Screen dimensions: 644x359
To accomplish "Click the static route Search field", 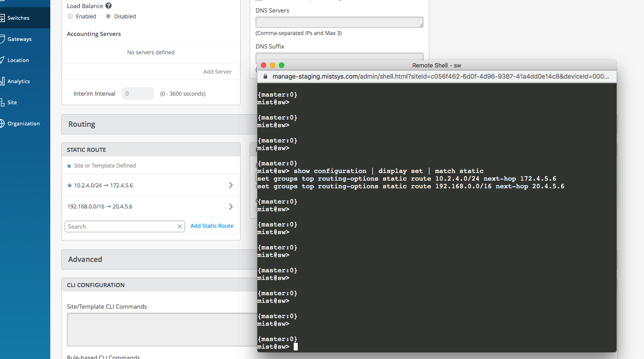I will (120, 227).
